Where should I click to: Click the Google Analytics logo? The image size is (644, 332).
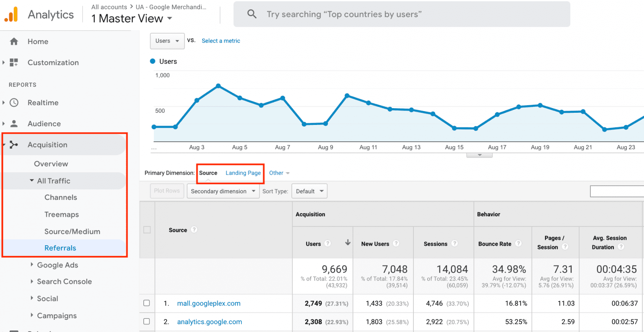click(x=11, y=14)
